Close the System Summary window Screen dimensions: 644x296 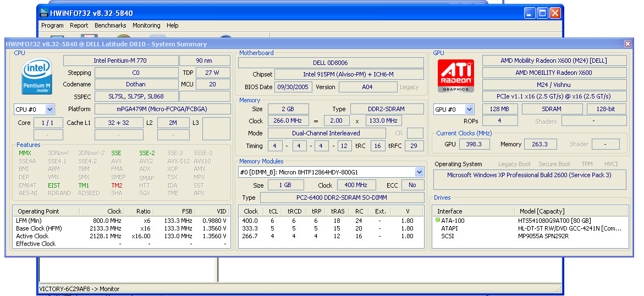click(628, 43)
